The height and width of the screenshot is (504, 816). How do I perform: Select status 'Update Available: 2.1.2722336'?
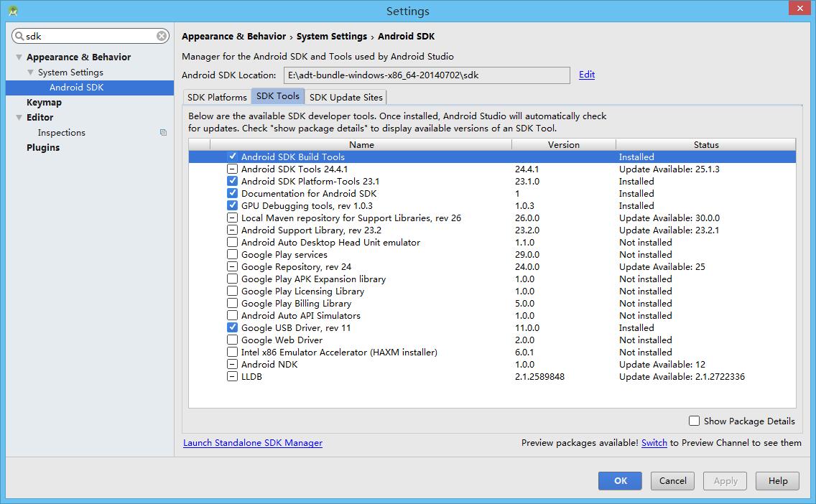pos(682,377)
